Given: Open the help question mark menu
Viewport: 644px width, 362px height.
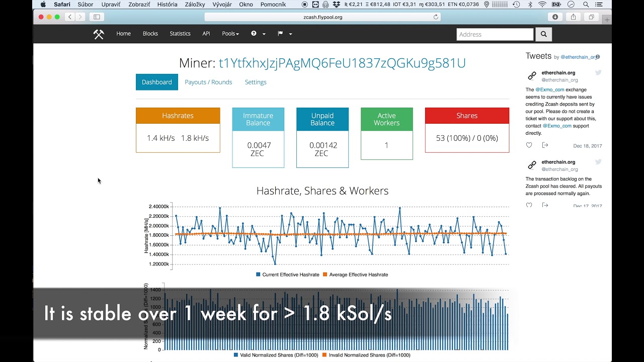Looking at the screenshot, I should click(258, 34).
